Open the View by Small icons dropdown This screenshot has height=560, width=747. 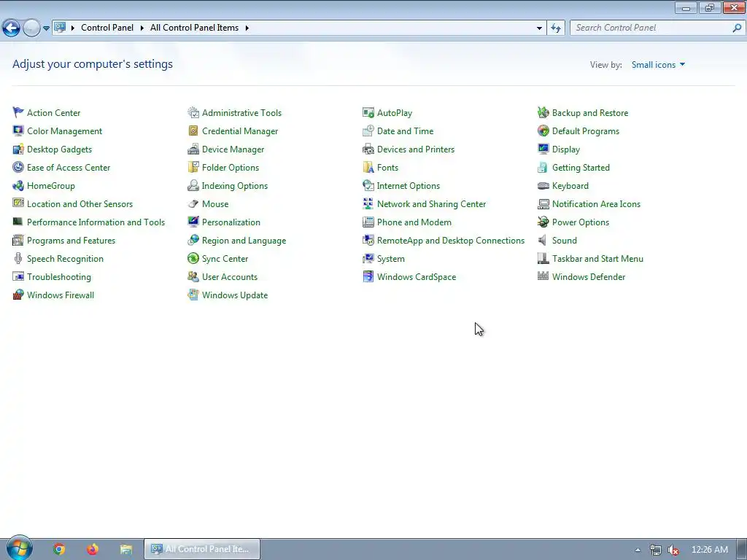658,65
